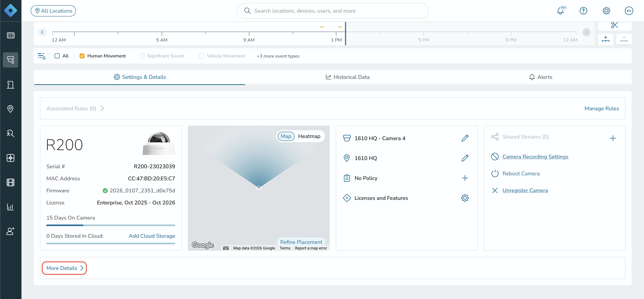Click firmware version 2026_0107_2351_d0e75d
Image resolution: width=644 pixels, height=299 pixels.
pos(142,191)
